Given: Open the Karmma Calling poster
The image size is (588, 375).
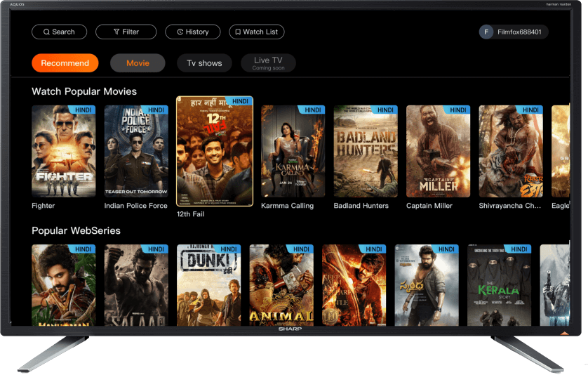Looking at the screenshot, I should (x=293, y=151).
